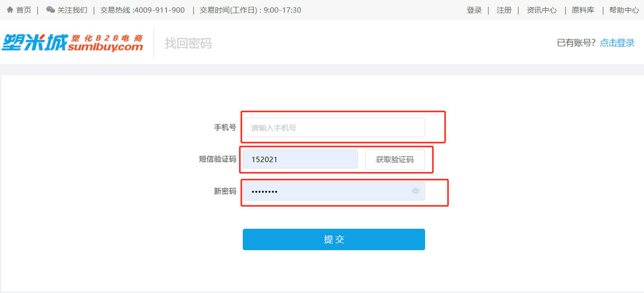Click the home icon beside 首页
This screenshot has height=293, width=644.
pos(10,10)
